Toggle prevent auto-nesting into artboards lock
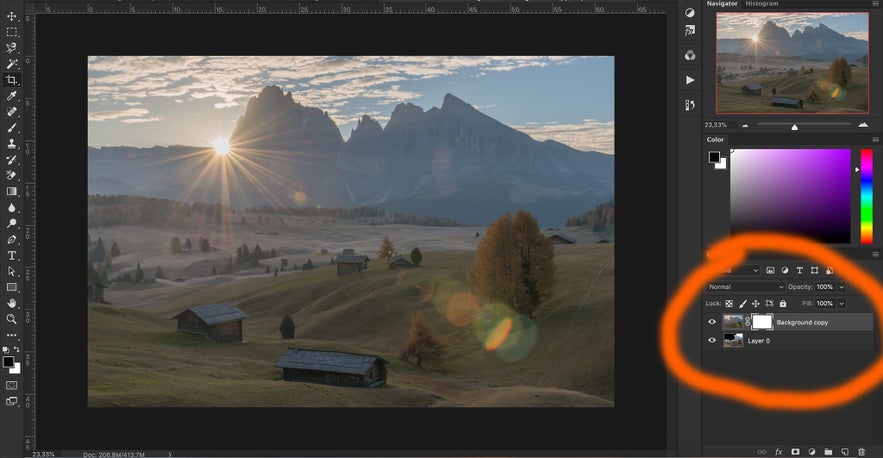 click(769, 304)
